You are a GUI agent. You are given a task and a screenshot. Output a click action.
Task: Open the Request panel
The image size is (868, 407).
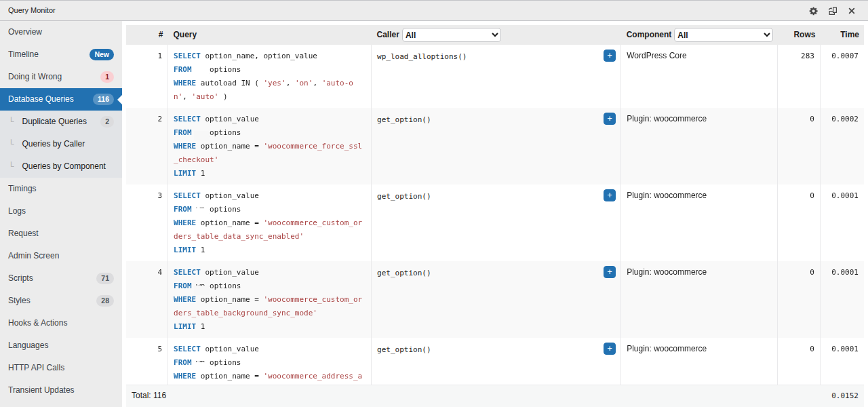61,233
